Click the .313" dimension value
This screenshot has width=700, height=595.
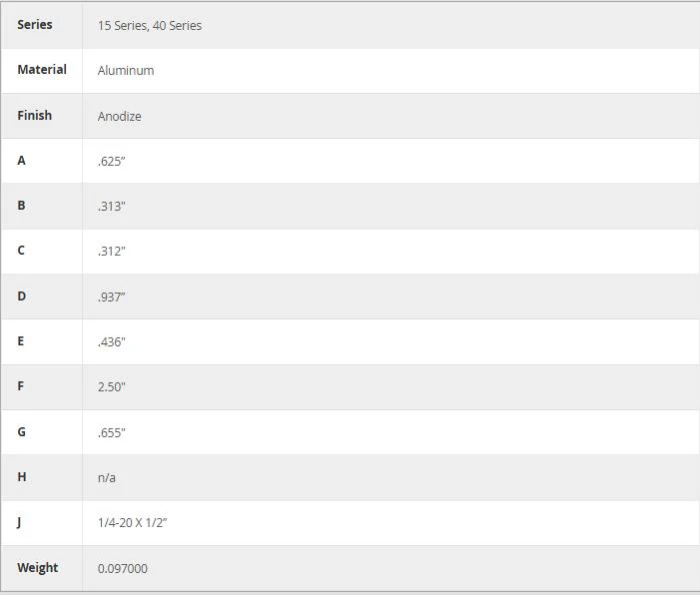tap(112, 207)
